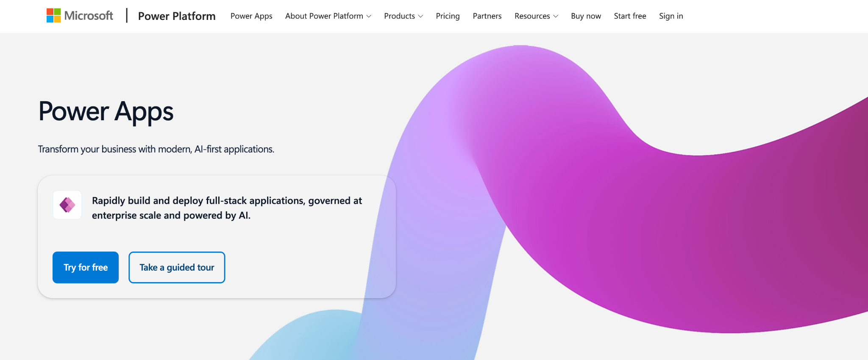This screenshot has width=868, height=360.
Task: Expand the Resources dropdown menu
Action: [536, 16]
